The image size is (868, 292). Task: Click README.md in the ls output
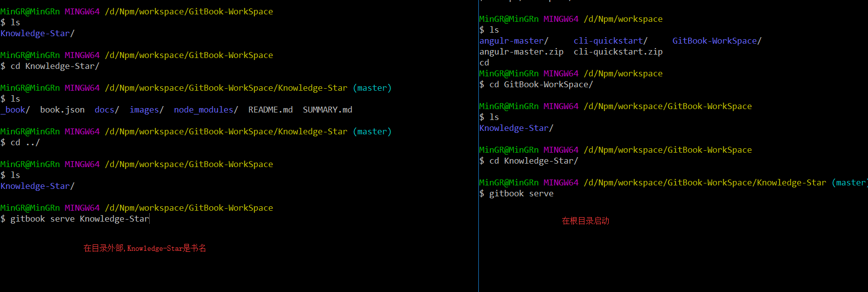[270, 110]
